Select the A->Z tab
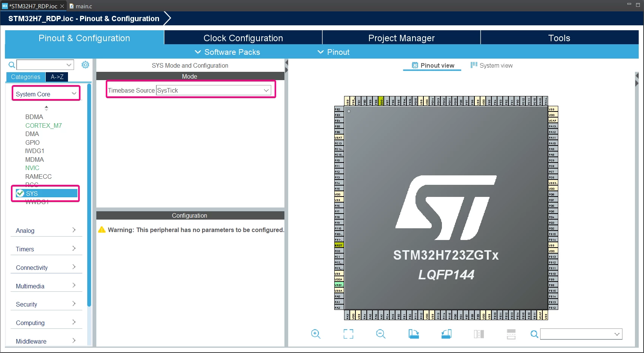This screenshot has height=353, width=644. click(x=57, y=77)
